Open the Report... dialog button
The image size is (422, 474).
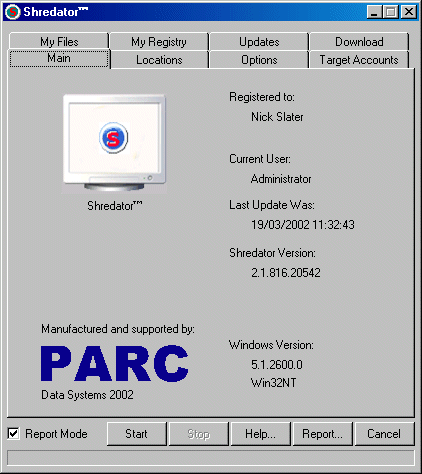[322, 434]
